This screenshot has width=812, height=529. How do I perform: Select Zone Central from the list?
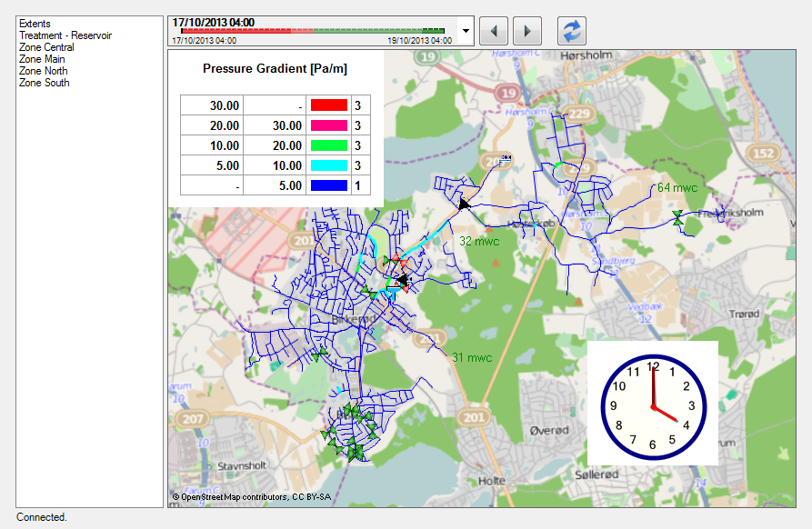point(46,47)
